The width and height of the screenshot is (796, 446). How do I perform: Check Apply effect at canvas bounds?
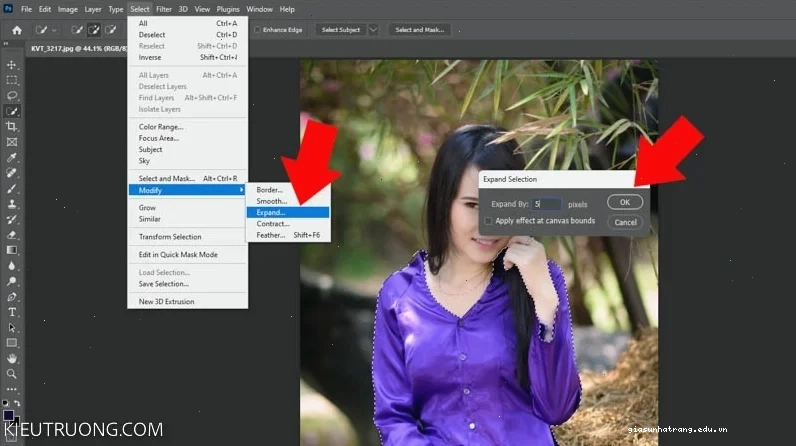click(488, 221)
